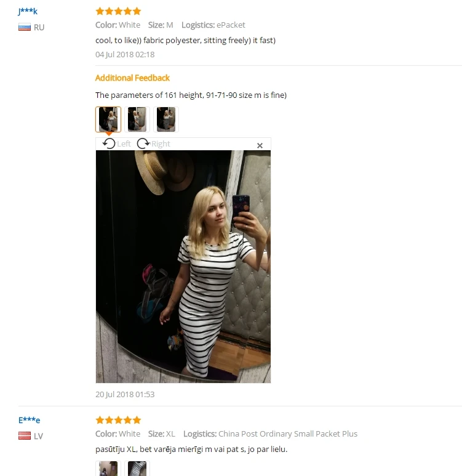Click the five-star rating of E***e's review
Screen dimensions: 462x476
(118, 420)
